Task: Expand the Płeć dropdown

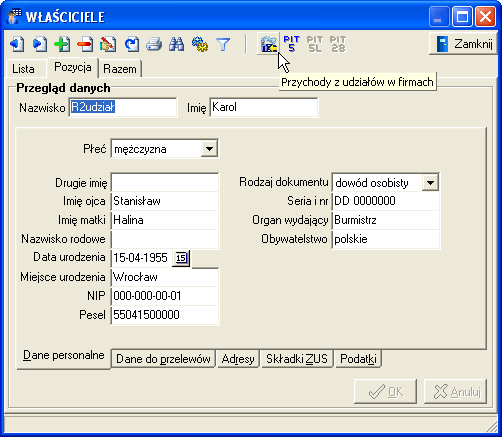Action: point(209,149)
